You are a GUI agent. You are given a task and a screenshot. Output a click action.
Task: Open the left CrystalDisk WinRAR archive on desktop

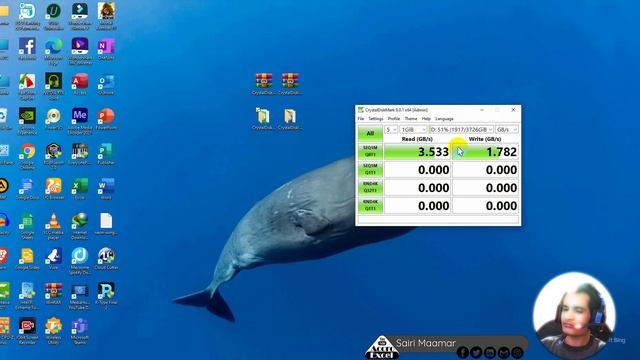(264, 84)
